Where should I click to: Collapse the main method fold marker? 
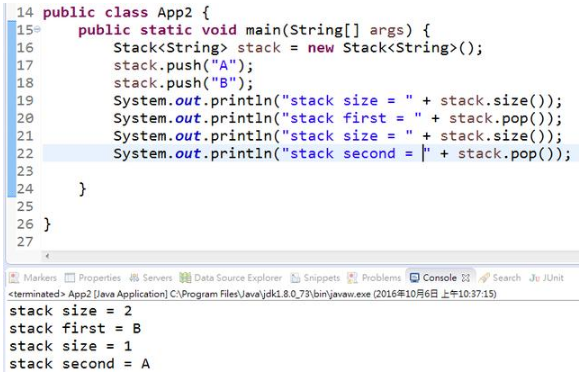pos(37,29)
